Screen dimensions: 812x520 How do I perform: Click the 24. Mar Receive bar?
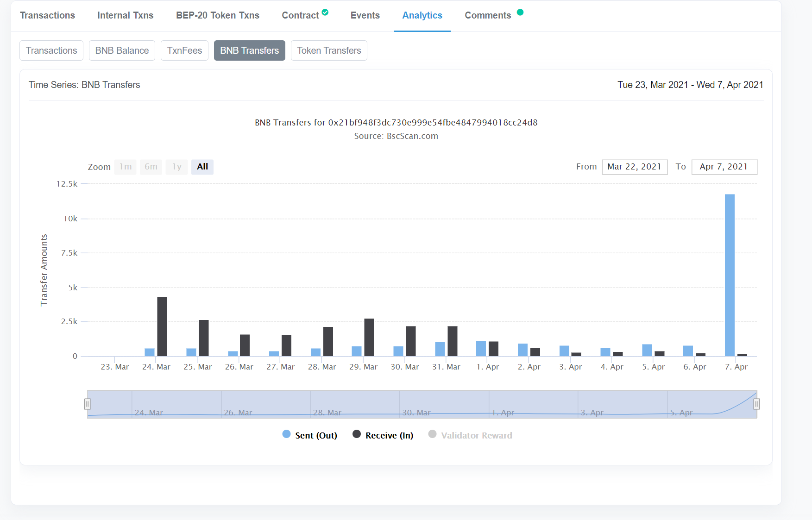[x=162, y=326]
